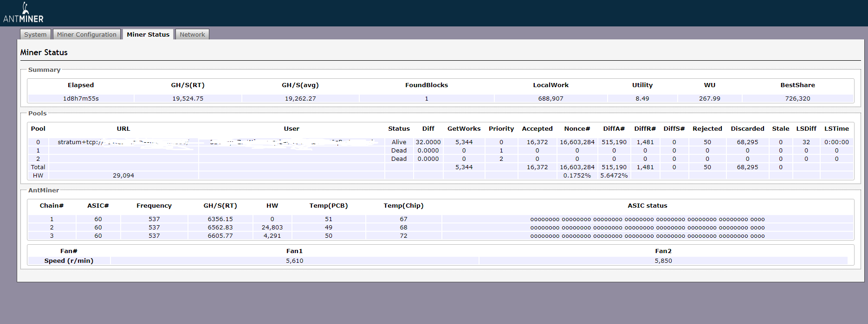Select the Fan1 speed value 5,610
Image resolution: width=868 pixels, height=324 pixels.
point(295,261)
